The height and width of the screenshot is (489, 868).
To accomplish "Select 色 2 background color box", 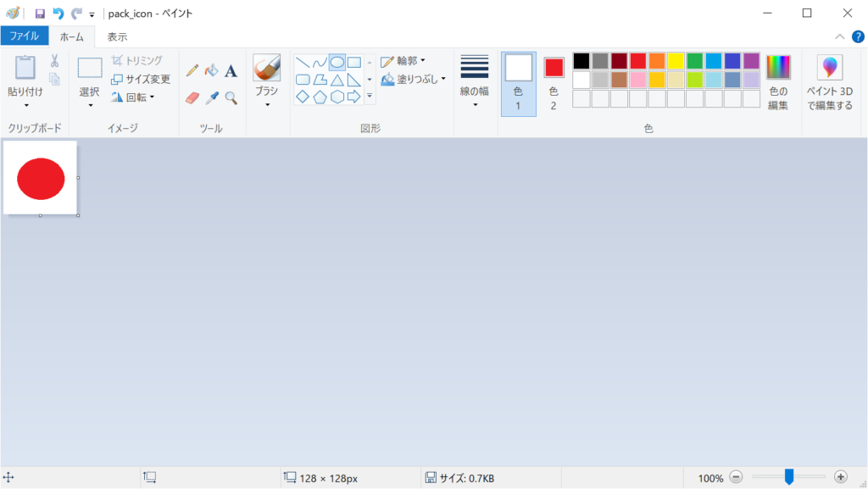I will point(554,84).
